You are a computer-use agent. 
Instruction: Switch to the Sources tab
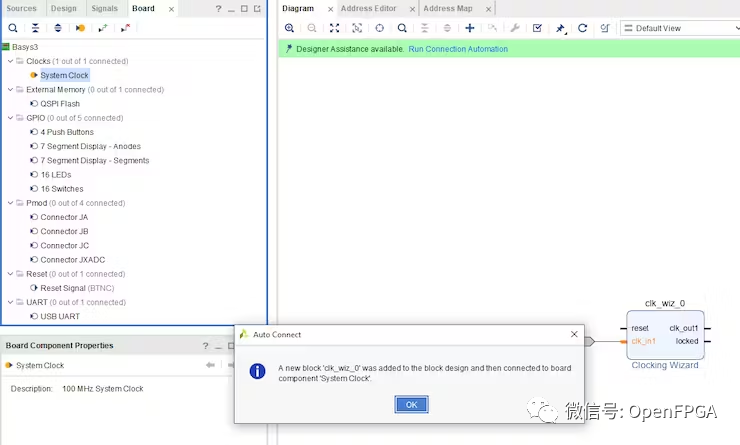click(x=21, y=8)
